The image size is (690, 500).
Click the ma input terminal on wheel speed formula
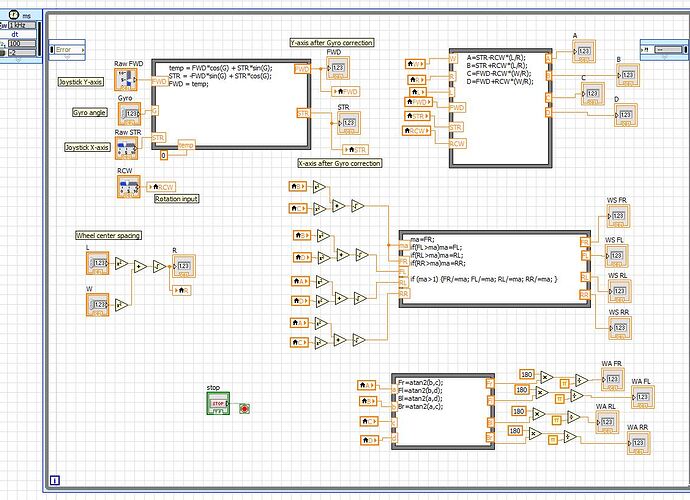(404, 246)
